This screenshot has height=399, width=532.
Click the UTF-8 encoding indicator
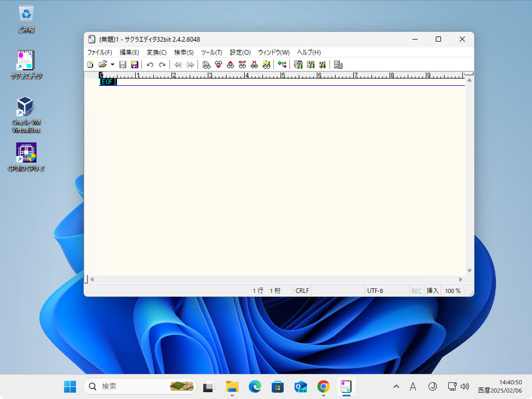pos(375,291)
